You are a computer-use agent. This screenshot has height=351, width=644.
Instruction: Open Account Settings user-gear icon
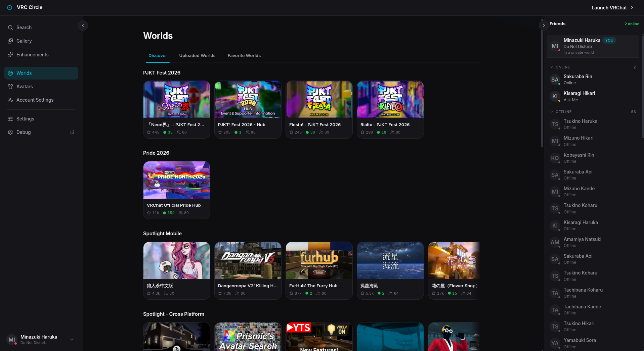point(10,100)
